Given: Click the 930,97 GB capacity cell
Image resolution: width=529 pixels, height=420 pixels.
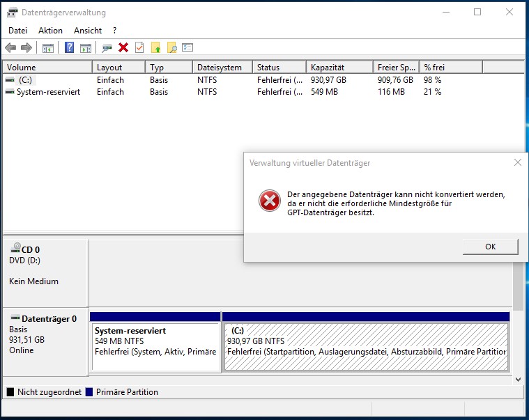Looking at the screenshot, I should [x=328, y=80].
